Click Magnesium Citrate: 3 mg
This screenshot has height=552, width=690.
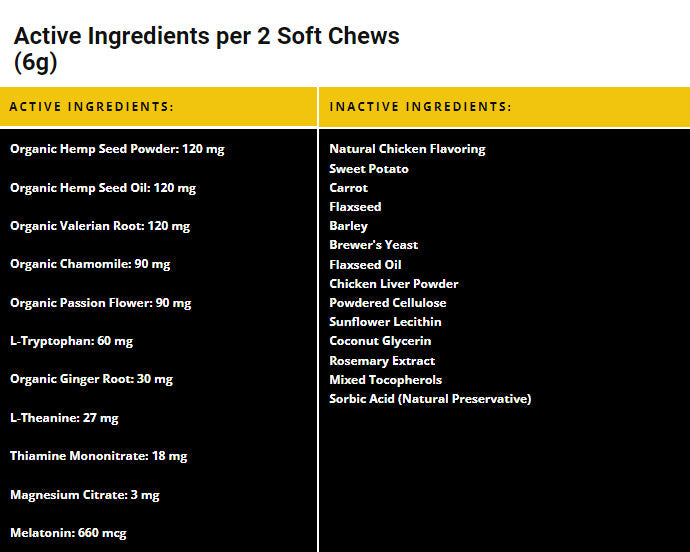coord(85,495)
